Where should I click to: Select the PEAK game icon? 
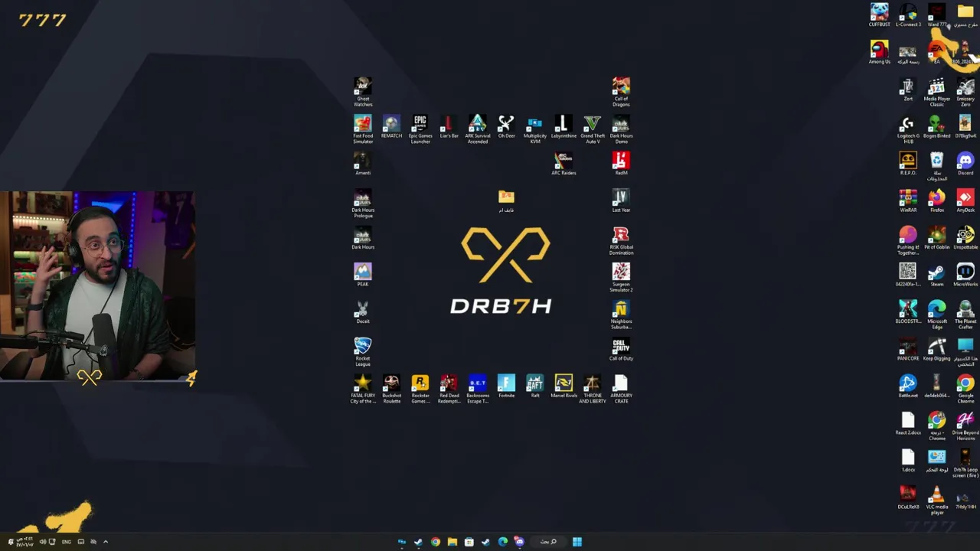point(363,275)
